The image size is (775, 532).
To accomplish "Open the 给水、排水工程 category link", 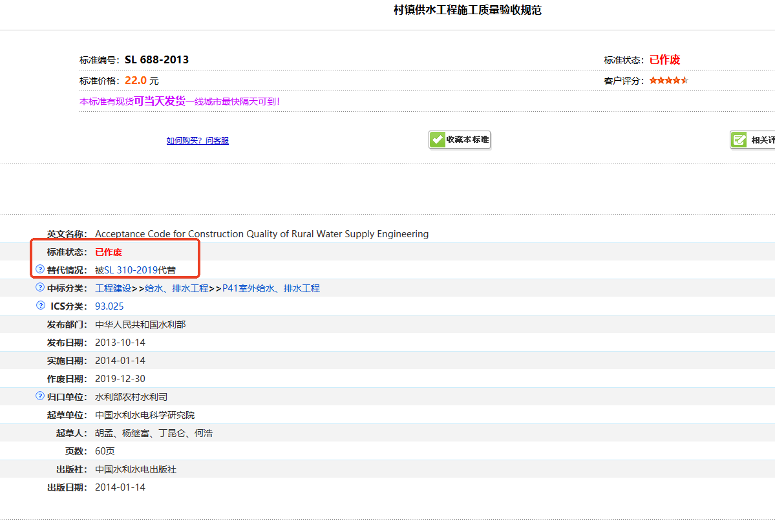I will coord(176,288).
